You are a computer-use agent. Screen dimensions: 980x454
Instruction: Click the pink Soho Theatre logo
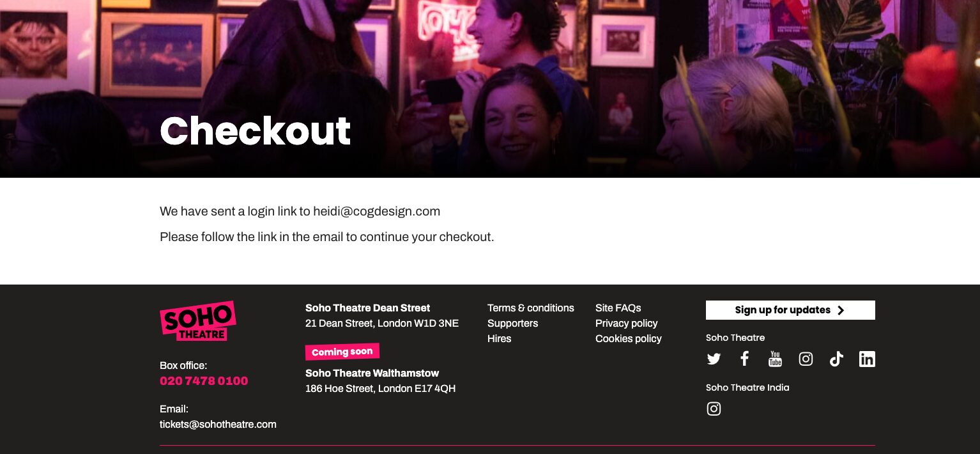pyautogui.click(x=198, y=321)
